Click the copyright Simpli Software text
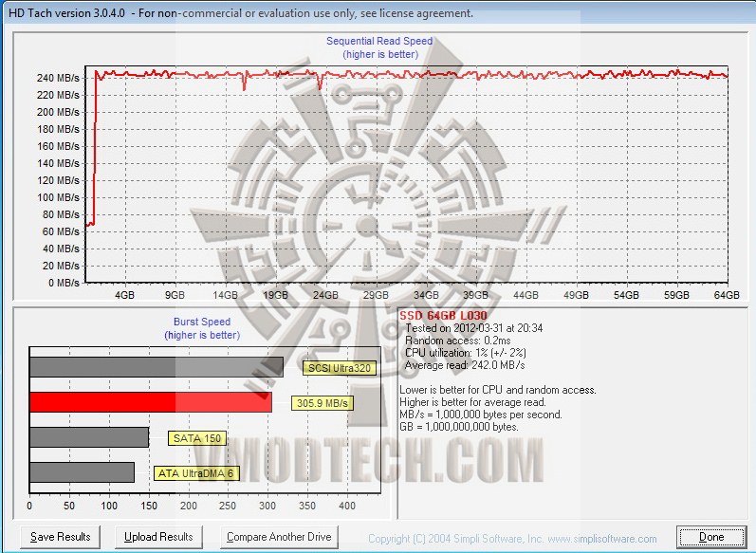 [512, 539]
